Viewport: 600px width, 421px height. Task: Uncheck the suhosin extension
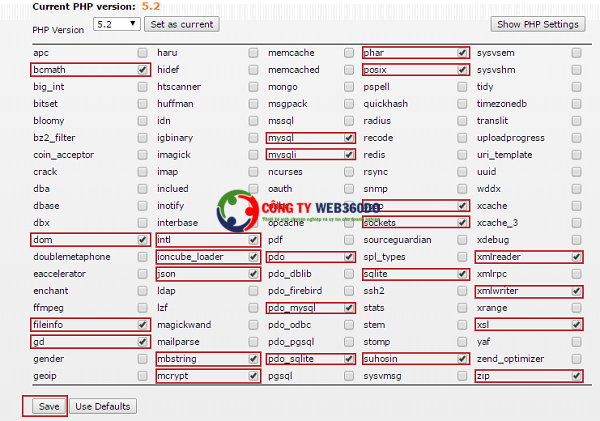click(x=462, y=359)
